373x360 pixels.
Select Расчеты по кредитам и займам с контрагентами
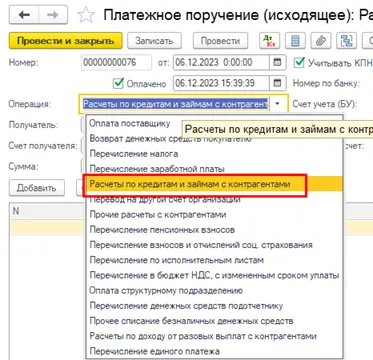215,184
